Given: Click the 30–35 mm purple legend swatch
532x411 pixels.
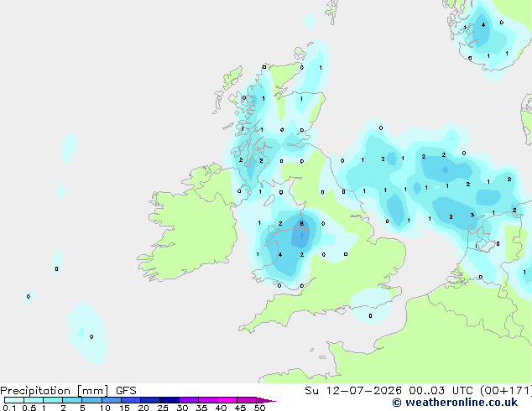Looking at the screenshot, I should pyautogui.click(x=189, y=400).
